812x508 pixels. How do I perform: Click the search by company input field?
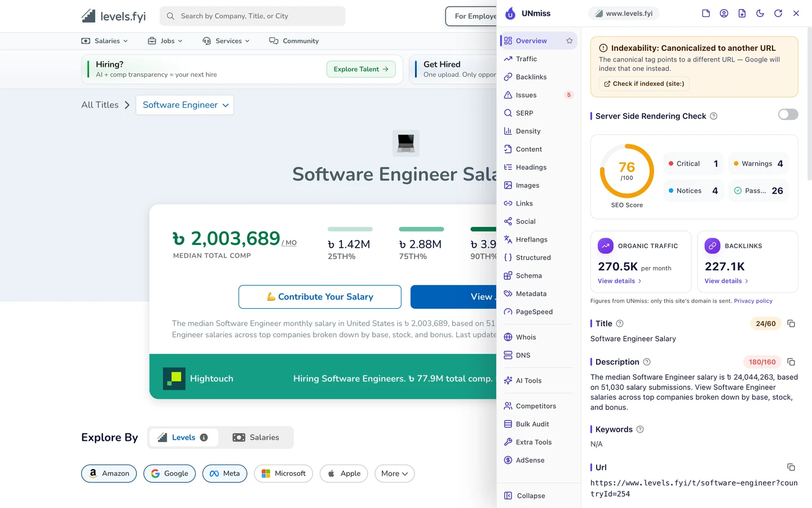[x=253, y=16]
